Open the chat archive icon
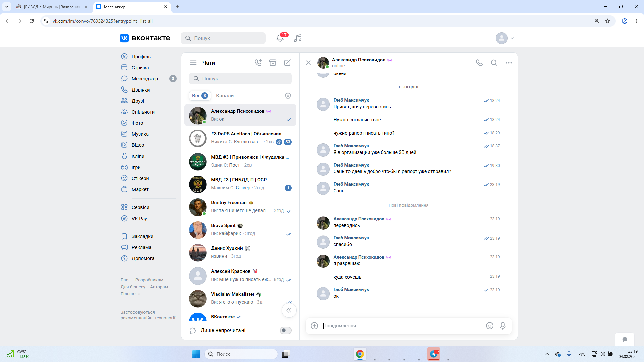Screen dimensions: 644x362 273,63
